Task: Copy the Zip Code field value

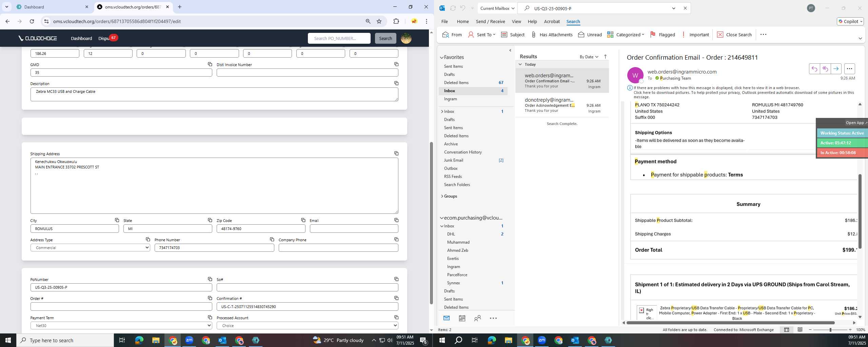Action: point(303,220)
